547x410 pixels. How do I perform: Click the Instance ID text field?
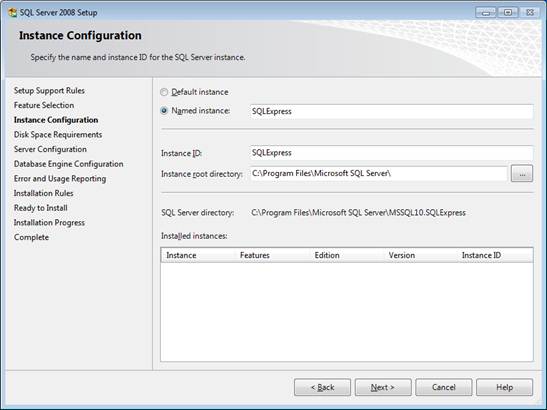(392, 153)
